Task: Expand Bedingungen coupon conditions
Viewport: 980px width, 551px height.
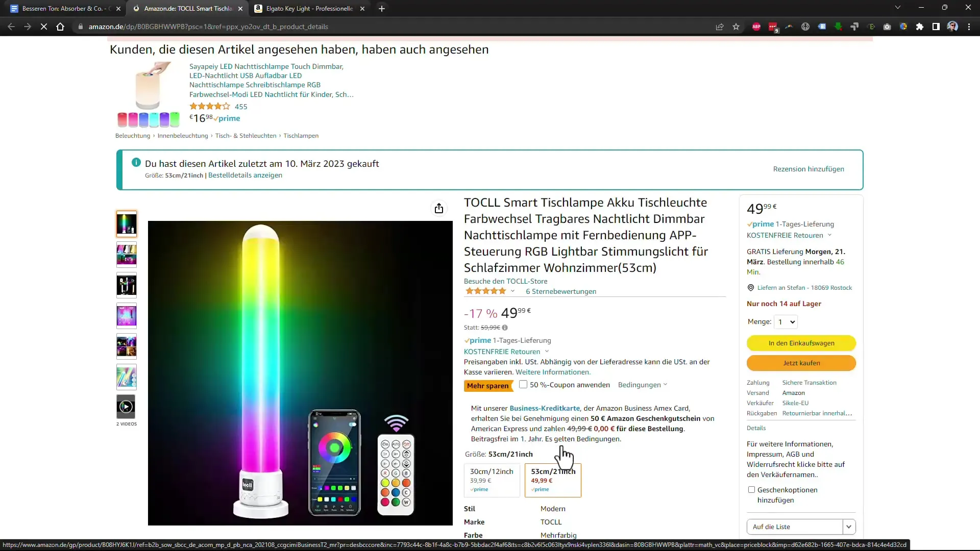Action: (x=643, y=385)
